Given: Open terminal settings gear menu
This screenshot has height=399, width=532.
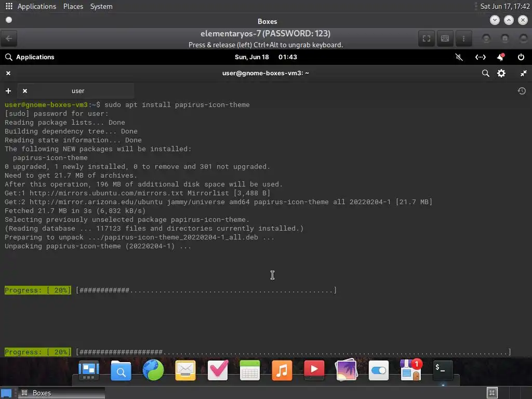Looking at the screenshot, I should (x=501, y=73).
